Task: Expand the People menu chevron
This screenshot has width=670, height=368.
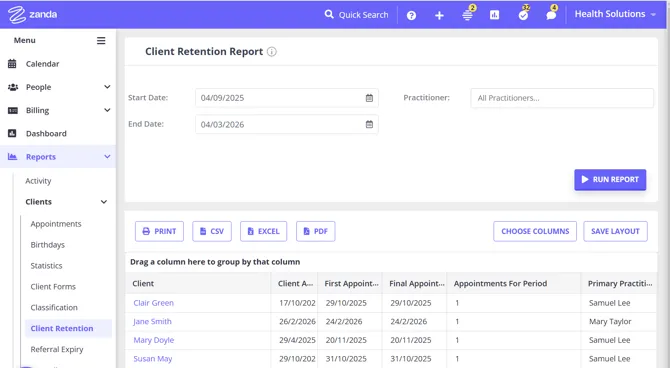Action: pyautogui.click(x=107, y=87)
